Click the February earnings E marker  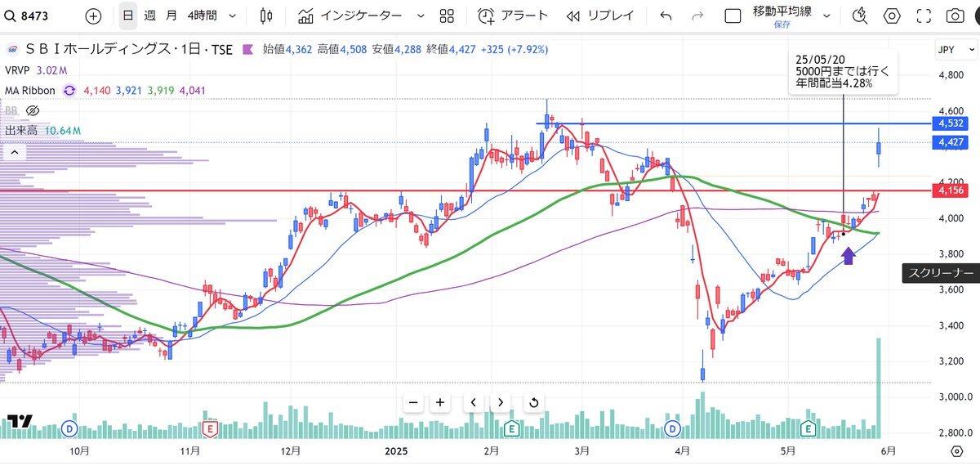pyautogui.click(x=512, y=428)
